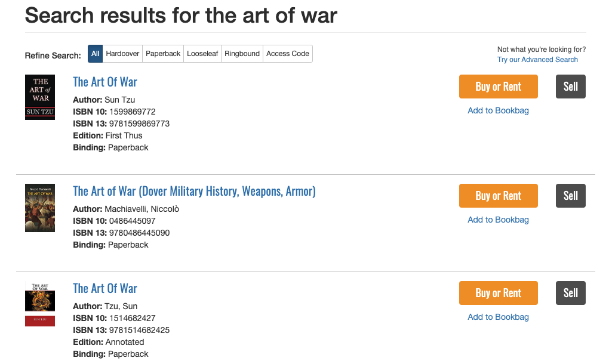Toggle the Access Code filter

tap(287, 54)
